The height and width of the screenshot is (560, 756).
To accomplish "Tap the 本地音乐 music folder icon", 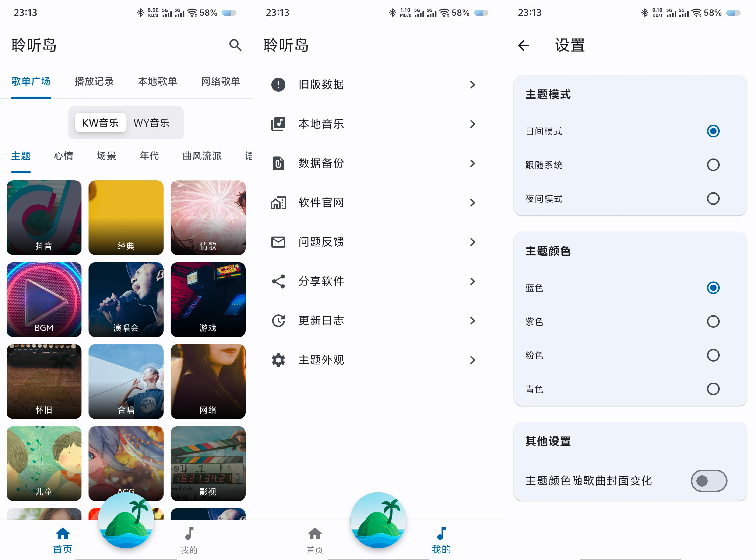I will pos(278,124).
